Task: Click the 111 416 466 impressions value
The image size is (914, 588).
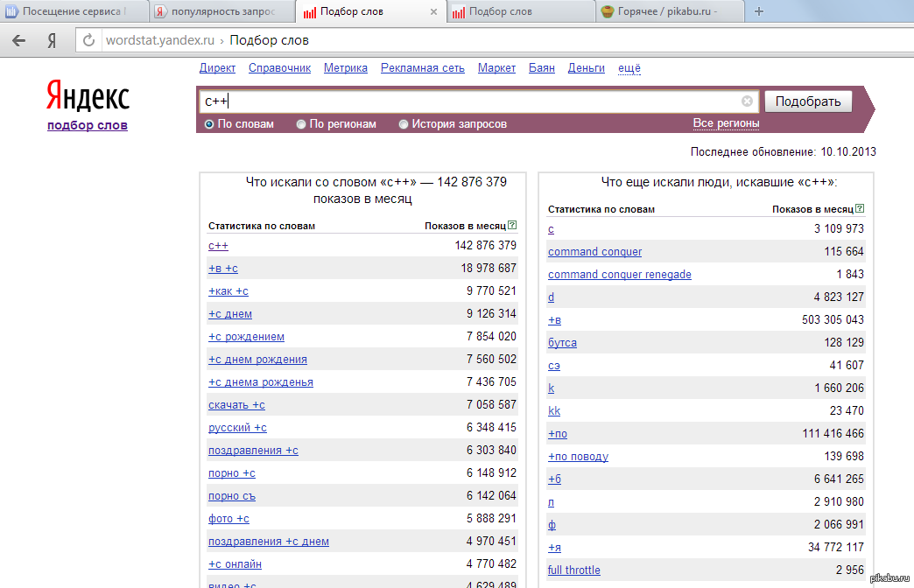Action: click(x=833, y=433)
